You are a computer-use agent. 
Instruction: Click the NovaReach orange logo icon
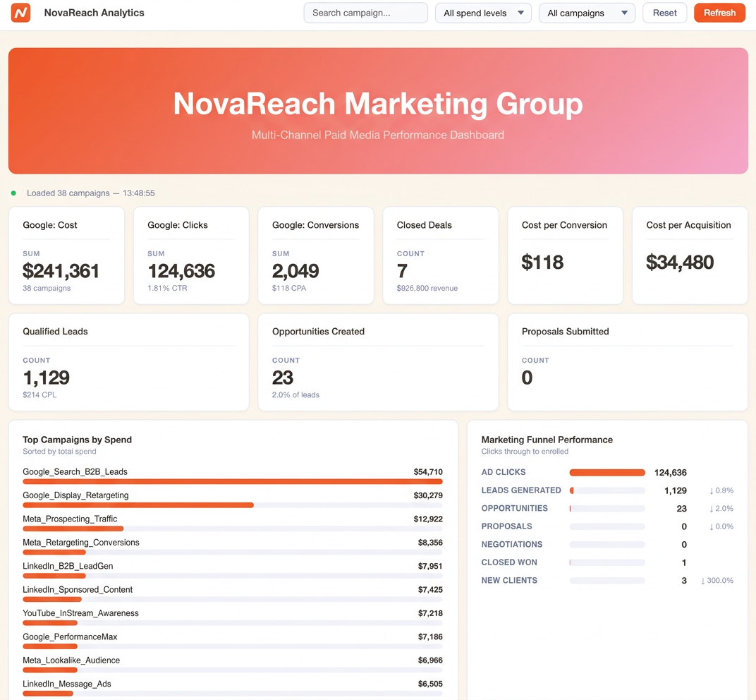[x=21, y=13]
